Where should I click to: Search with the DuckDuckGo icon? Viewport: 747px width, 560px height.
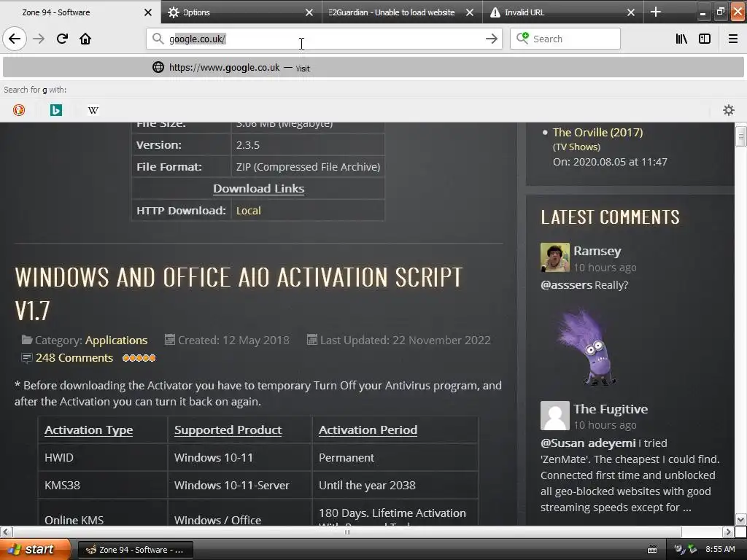(18, 110)
